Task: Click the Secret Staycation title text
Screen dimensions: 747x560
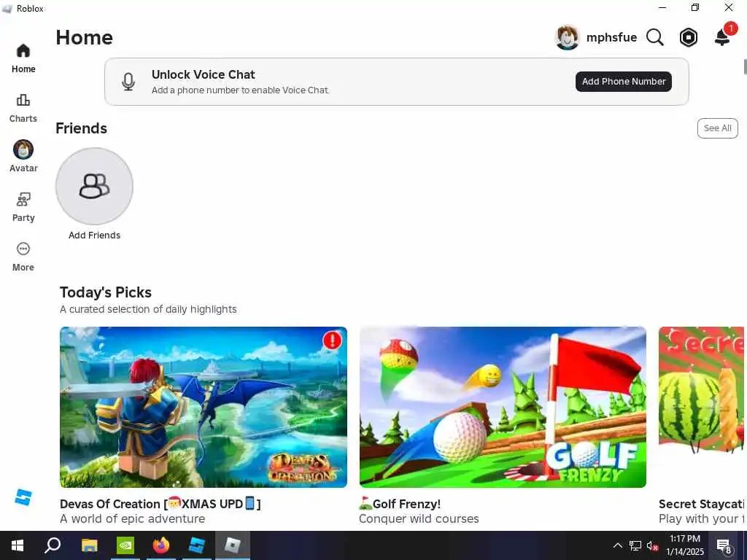Action: pyautogui.click(x=701, y=504)
